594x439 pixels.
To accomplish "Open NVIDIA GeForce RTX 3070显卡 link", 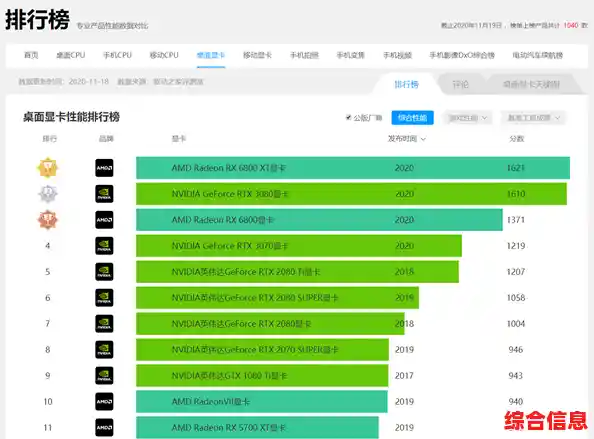I will [230, 246].
